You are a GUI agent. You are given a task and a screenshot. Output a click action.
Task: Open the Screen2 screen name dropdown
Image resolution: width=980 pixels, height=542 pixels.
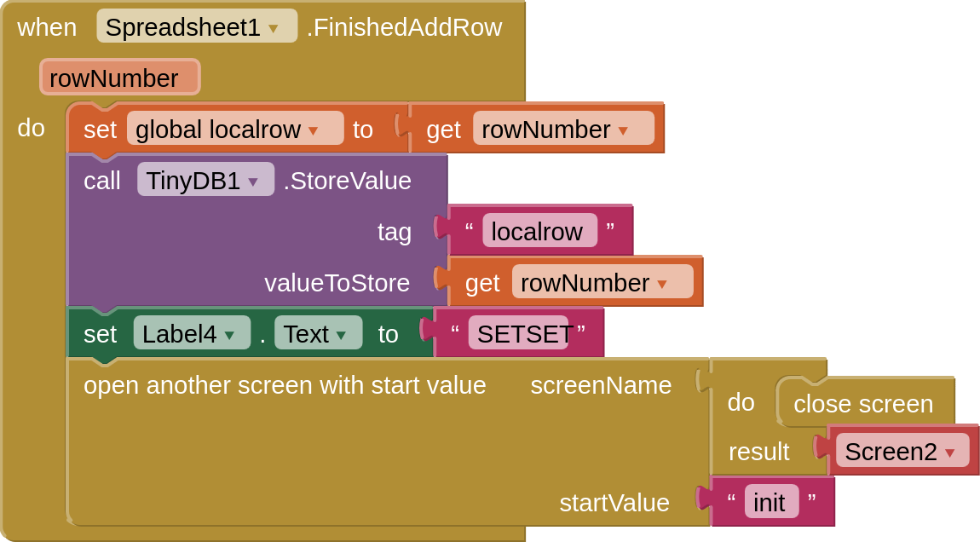(x=950, y=452)
